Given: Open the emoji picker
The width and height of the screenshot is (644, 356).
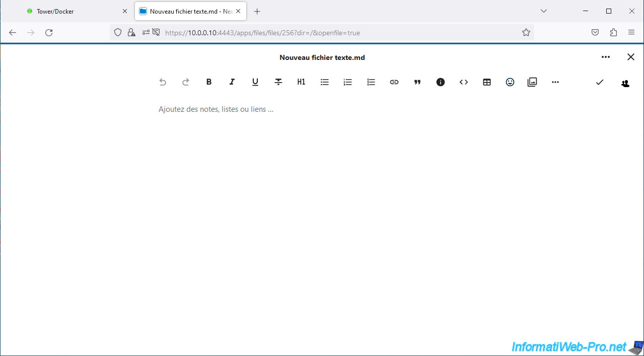Looking at the screenshot, I should click(x=510, y=82).
